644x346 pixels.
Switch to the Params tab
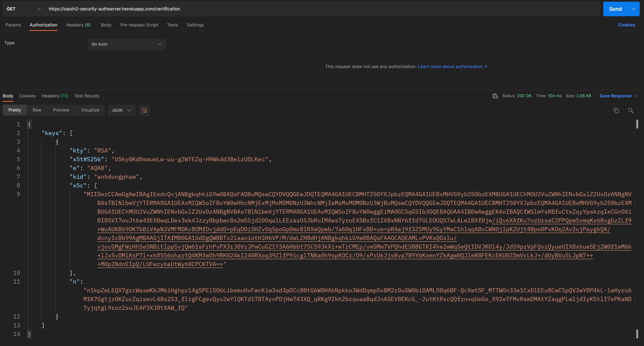tap(13, 25)
